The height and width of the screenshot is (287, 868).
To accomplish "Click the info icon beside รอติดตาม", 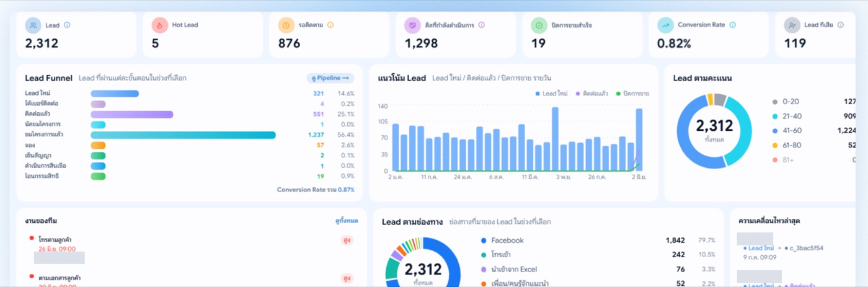I will [x=330, y=25].
